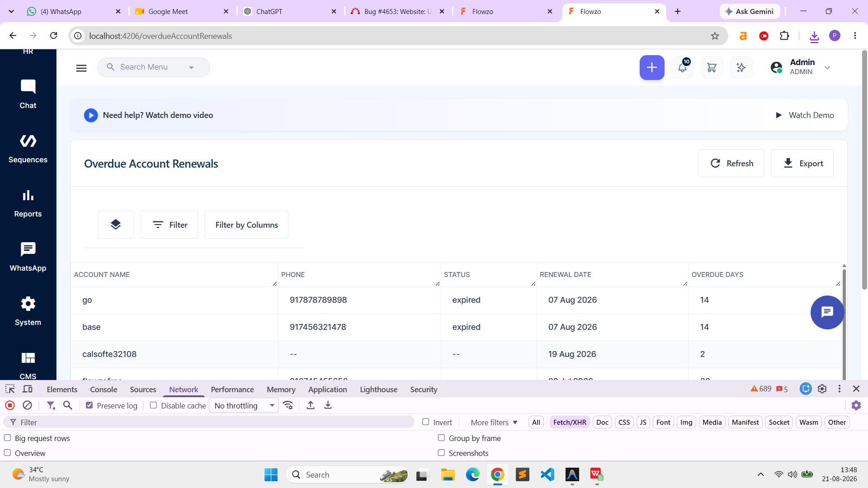Click Ask Gemini button
The width and height of the screenshot is (868, 488).
[750, 11]
